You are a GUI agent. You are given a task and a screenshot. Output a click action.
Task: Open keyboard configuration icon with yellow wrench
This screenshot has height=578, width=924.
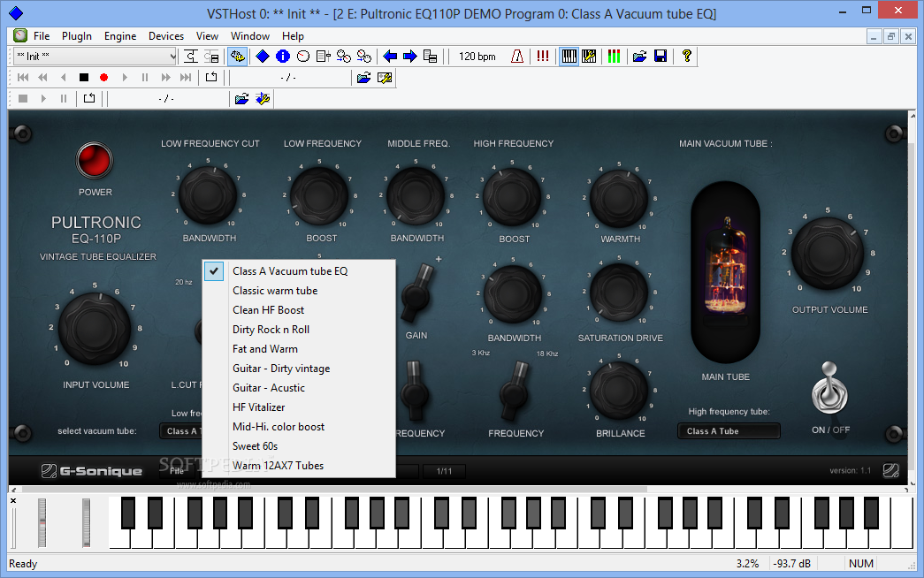(589, 56)
